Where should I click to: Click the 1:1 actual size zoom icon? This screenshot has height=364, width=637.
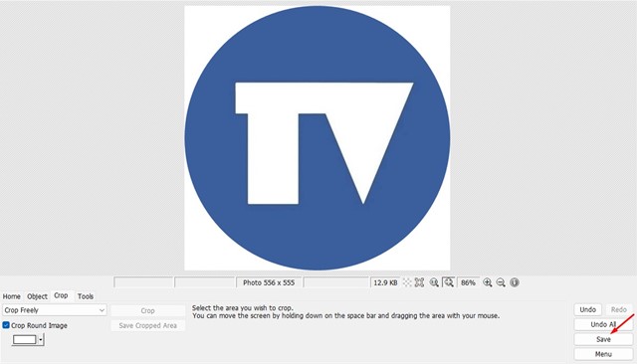pos(434,282)
